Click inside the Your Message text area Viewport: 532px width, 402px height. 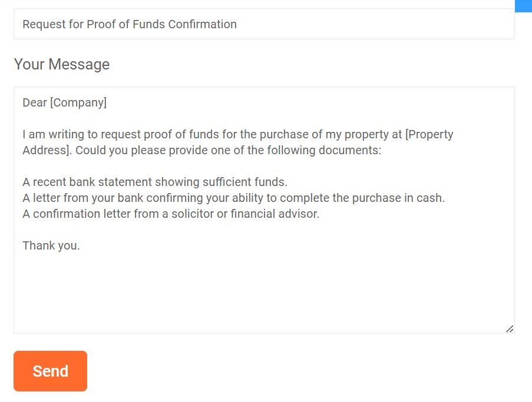point(263,283)
